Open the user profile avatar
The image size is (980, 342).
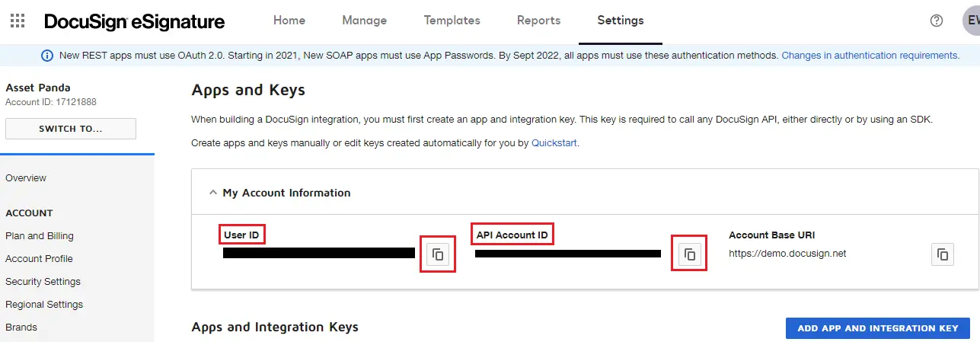971,21
